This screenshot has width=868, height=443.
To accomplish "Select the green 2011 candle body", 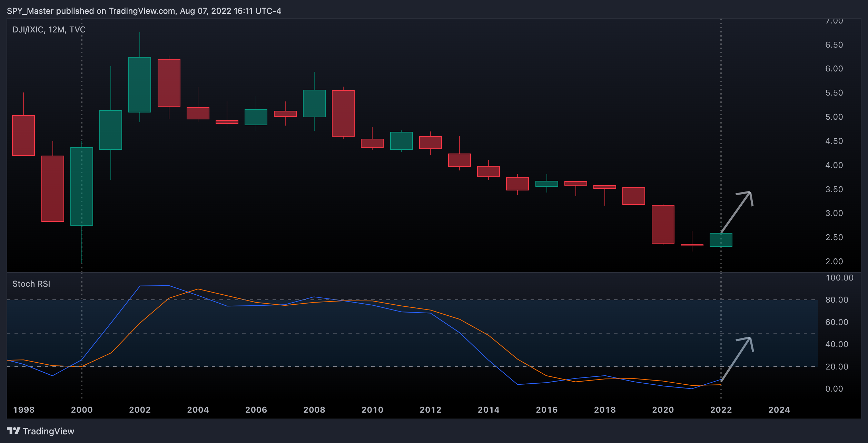I will tap(402, 141).
